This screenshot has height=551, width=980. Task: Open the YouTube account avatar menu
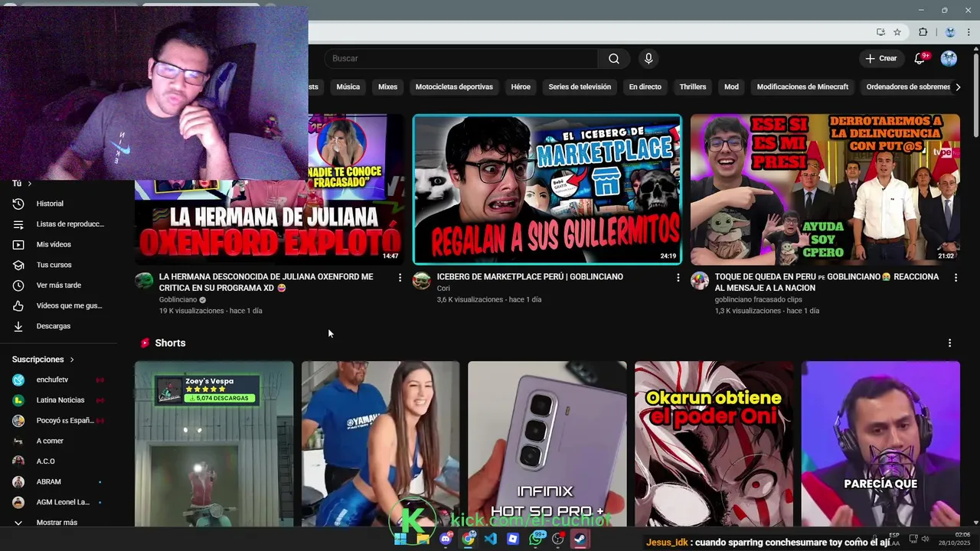949,59
